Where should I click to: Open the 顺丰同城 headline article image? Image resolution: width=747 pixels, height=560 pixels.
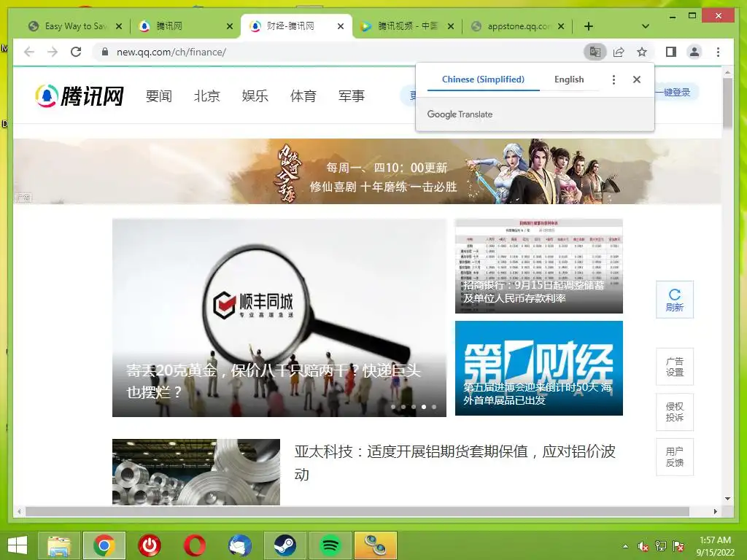279,318
